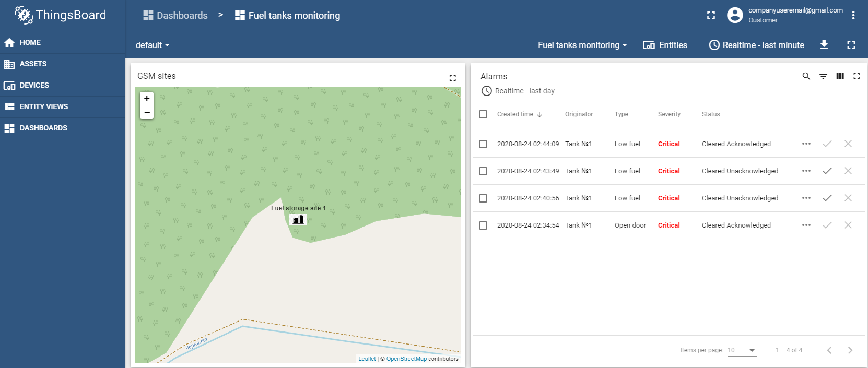Click the export dashboard download icon
This screenshot has width=868, height=368.
click(824, 45)
